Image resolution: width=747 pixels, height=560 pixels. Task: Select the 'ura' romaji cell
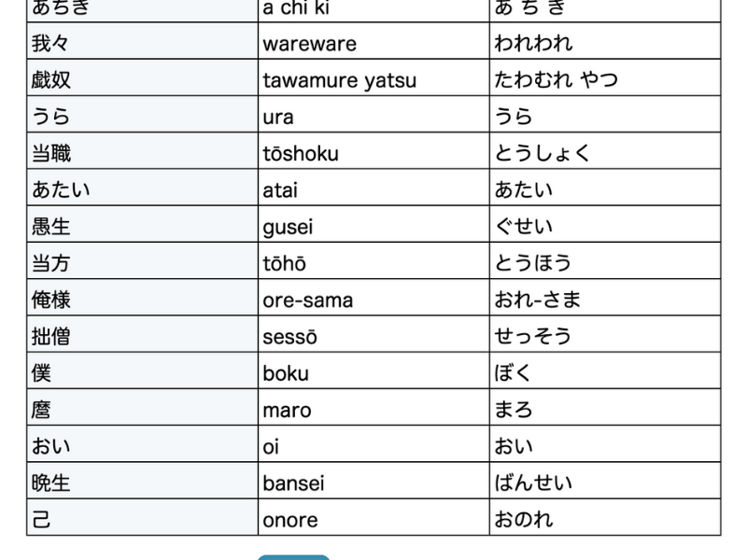[x=373, y=117]
